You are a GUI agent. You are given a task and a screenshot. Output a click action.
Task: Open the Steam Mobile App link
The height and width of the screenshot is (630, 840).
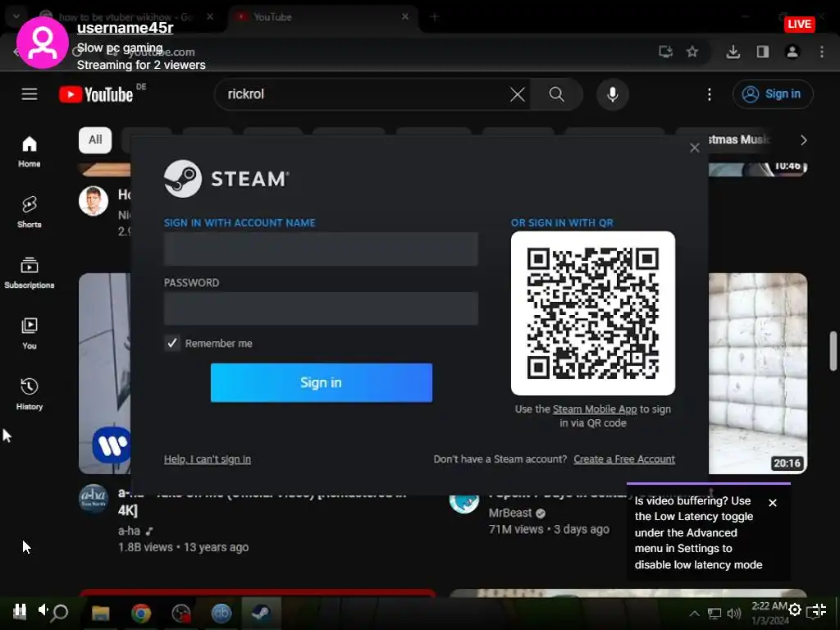[x=595, y=409]
